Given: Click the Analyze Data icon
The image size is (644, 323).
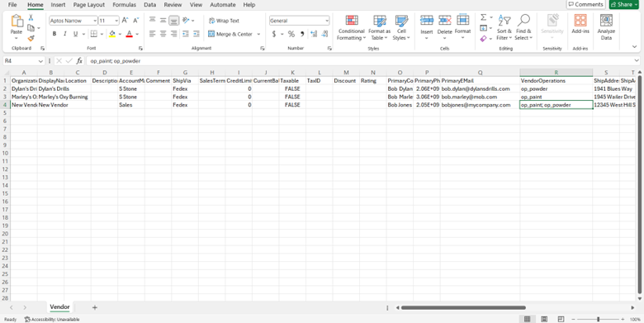Looking at the screenshot, I should coord(606,28).
